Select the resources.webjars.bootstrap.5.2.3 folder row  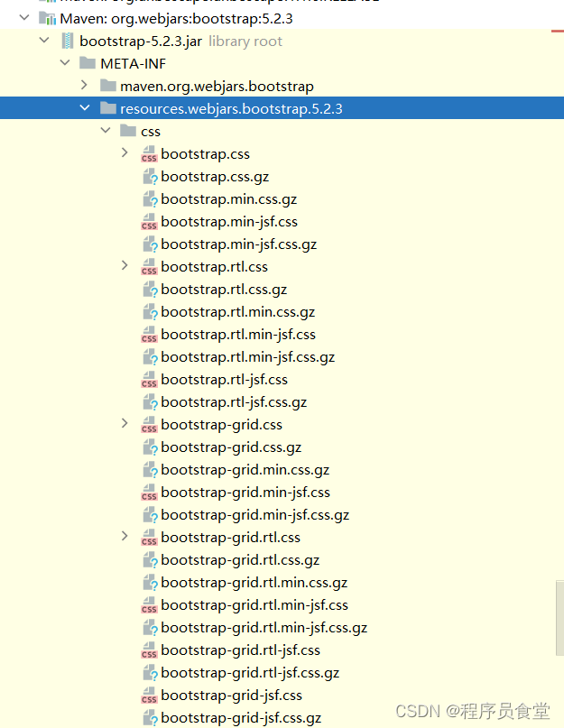[282, 108]
